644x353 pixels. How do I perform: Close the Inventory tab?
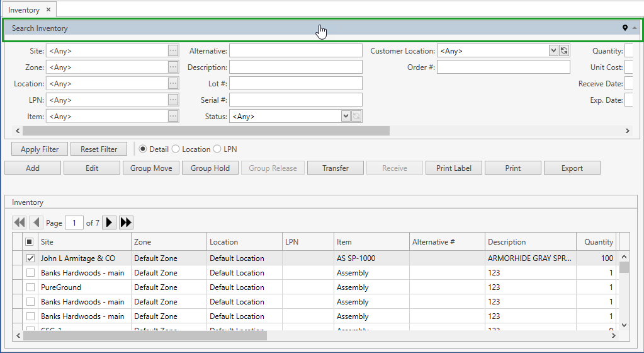(x=48, y=9)
